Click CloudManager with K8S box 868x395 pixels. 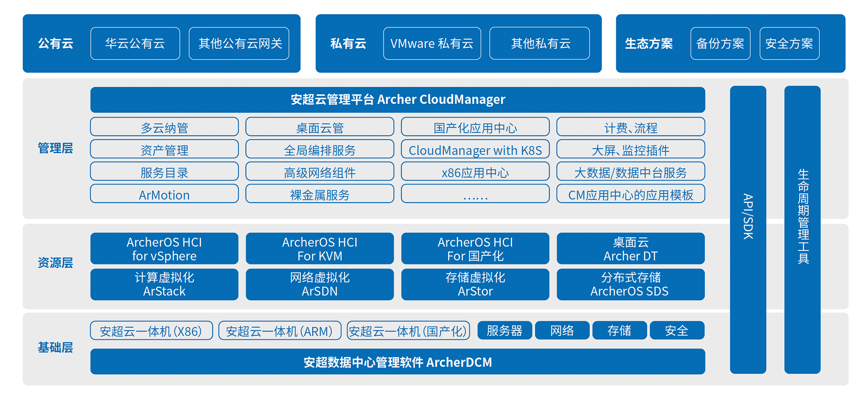pyautogui.click(x=475, y=149)
